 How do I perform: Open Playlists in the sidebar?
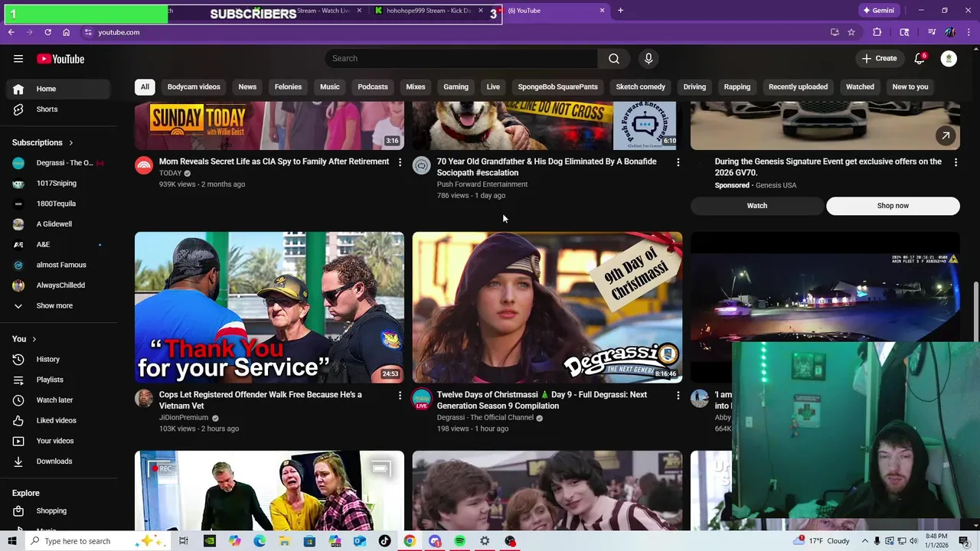point(59,380)
